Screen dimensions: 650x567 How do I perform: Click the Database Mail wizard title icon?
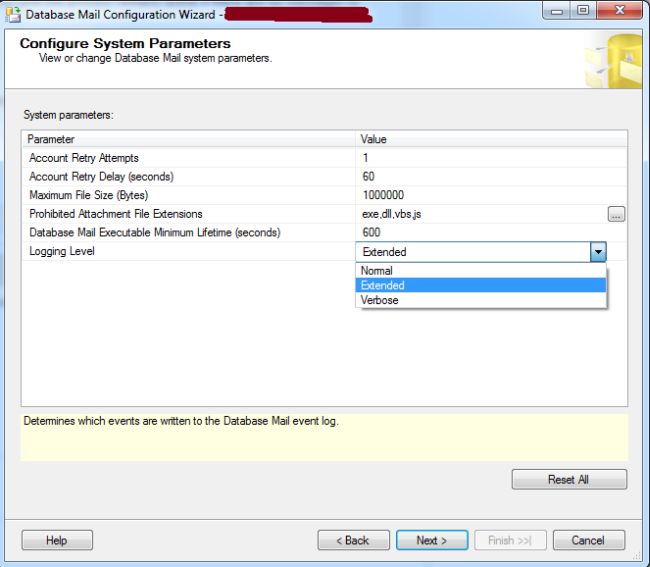click(13, 15)
